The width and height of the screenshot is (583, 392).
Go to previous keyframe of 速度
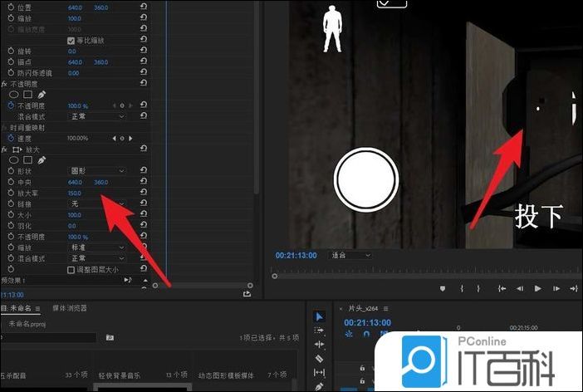(114, 139)
